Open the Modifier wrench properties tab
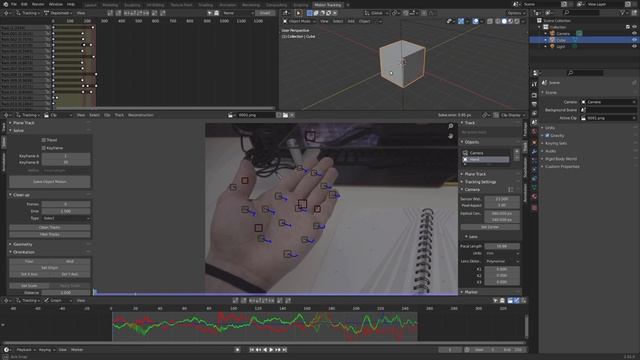The width and height of the screenshot is (640, 360). click(534, 151)
